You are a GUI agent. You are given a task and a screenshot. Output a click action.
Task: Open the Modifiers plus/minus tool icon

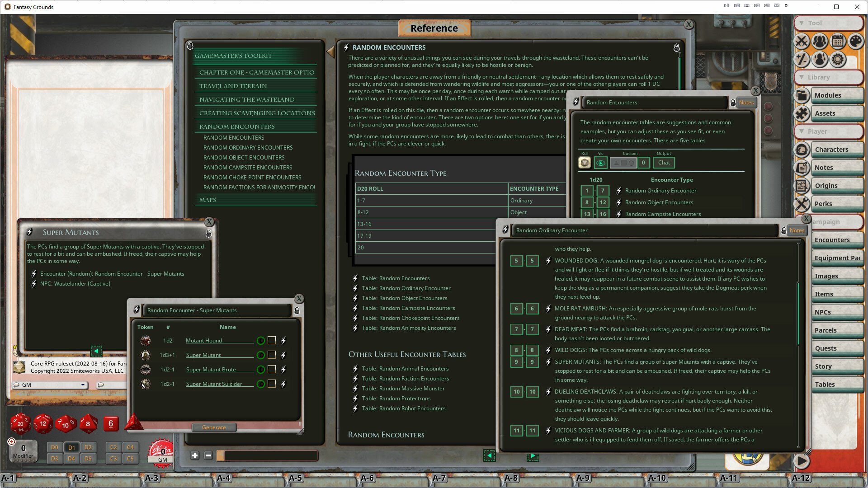click(x=802, y=60)
